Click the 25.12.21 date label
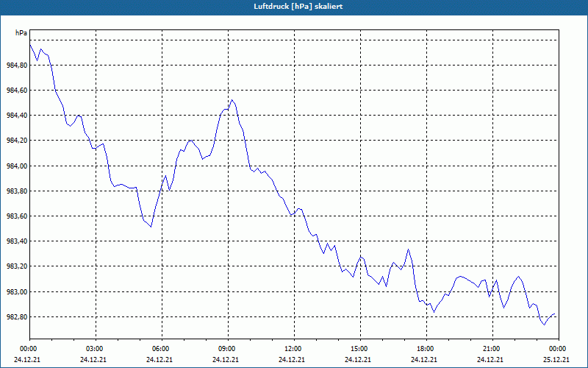Image resolution: width=588 pixels, height=368 pixels. [x=556, y=359]
